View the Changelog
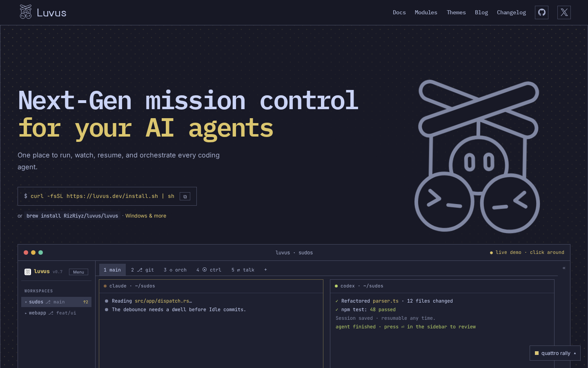The height and width of the screenshot is (368, 588). tap(511, 12)
